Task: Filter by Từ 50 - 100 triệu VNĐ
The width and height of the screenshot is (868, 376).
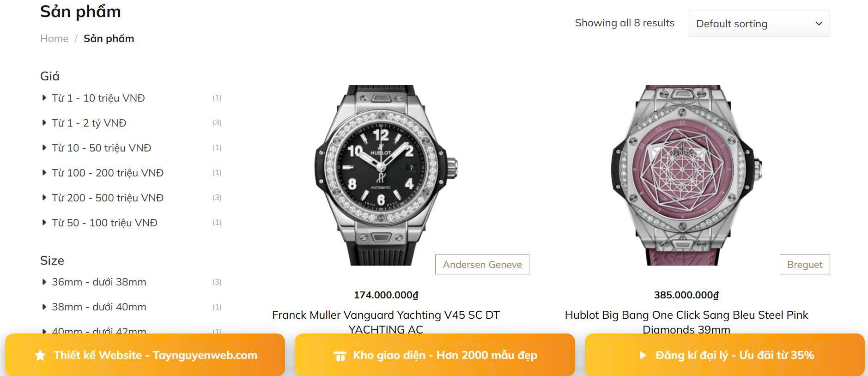Action: [x=104, y=223]
